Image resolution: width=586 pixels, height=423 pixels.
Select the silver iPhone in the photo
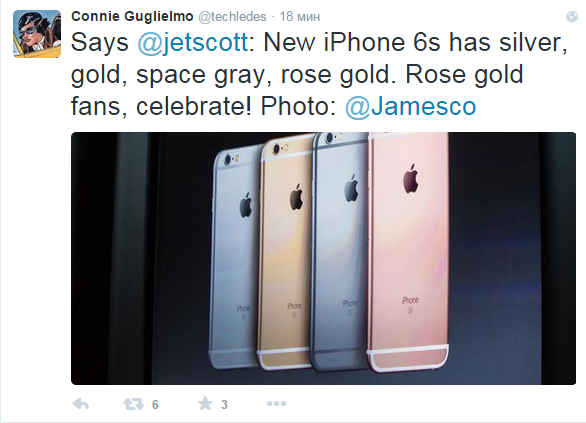235,258
